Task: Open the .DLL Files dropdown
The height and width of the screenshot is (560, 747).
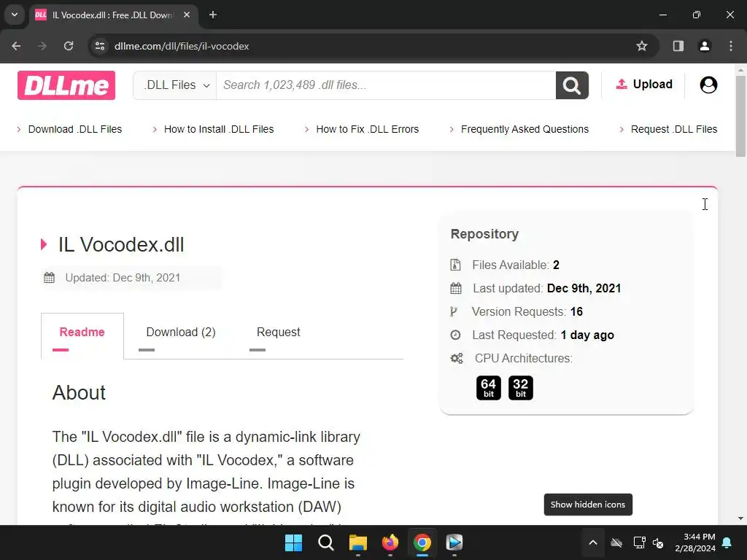Action: coord(175,85)
